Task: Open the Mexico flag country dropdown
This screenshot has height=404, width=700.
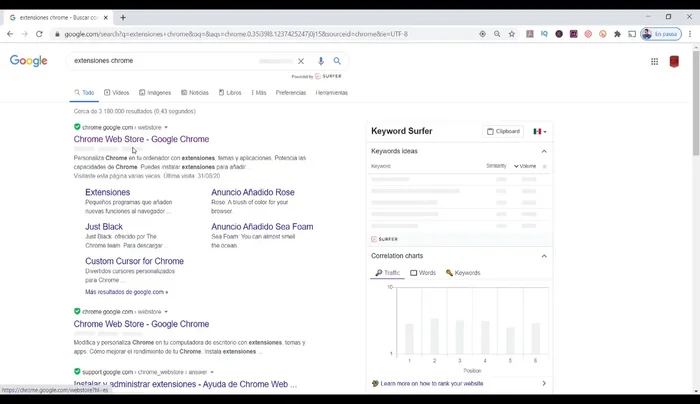Action: [540, 131]
